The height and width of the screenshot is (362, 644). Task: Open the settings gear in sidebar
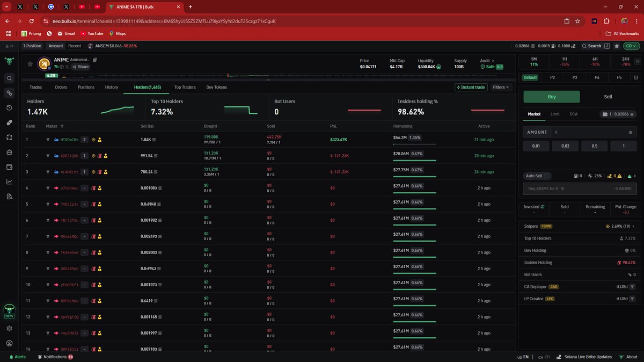pos(9,328)
